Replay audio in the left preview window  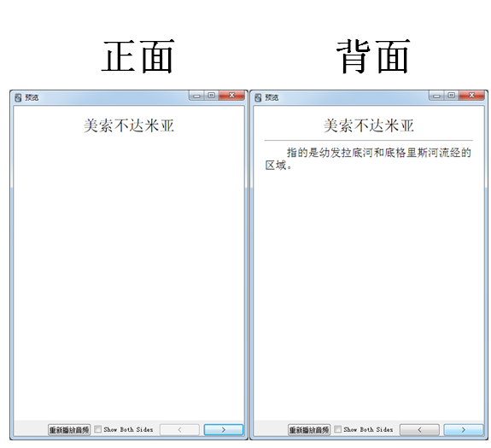click(69, 430)
